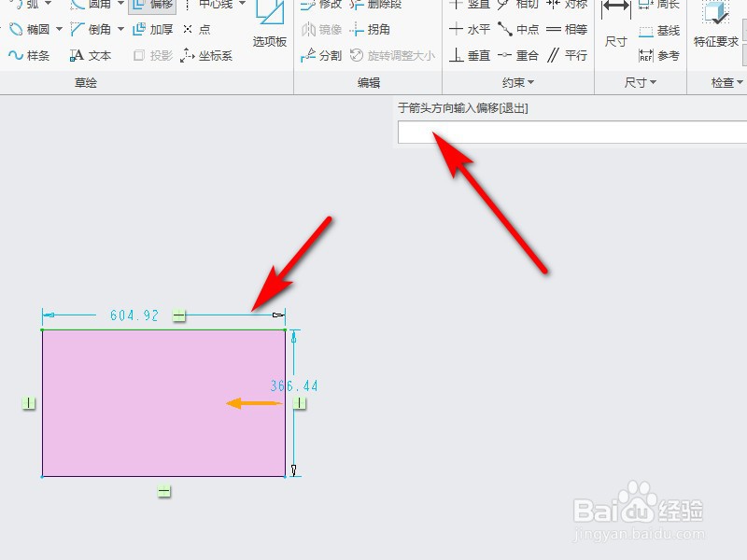This screenshot has width=747, height=560.
Task: Apply Midpoint (中点) constraint
Action: [x=518, y=30]
